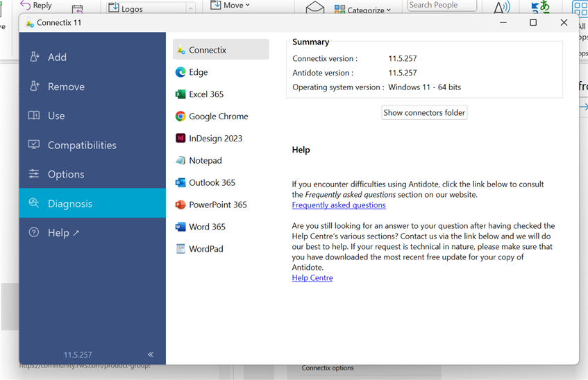Click the InDesign Id icon
The height and width of the screenshot is (380, 588).
180,138
